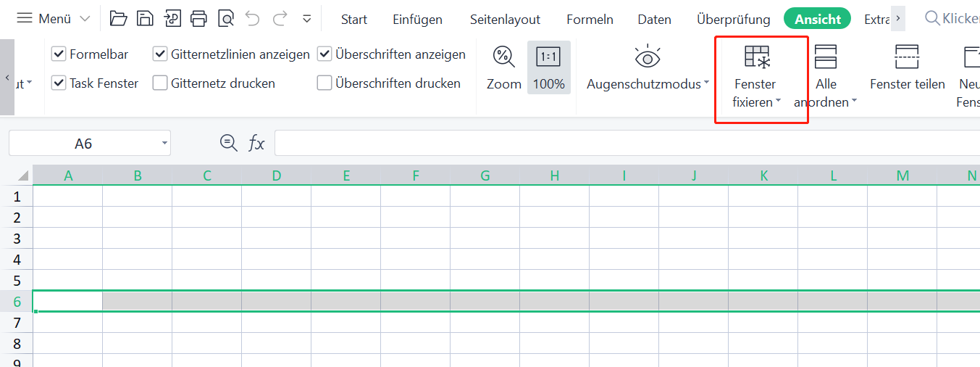
Task: Open the Seitenlayout ribbon tab
Action: tap(505, 20)
